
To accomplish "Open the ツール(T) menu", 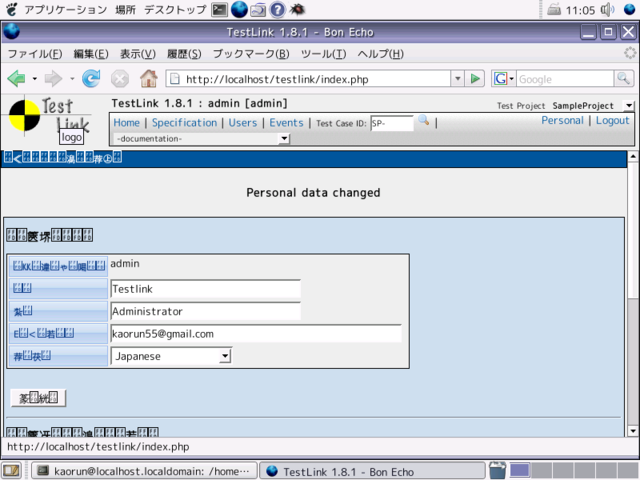I will (323, 54).
